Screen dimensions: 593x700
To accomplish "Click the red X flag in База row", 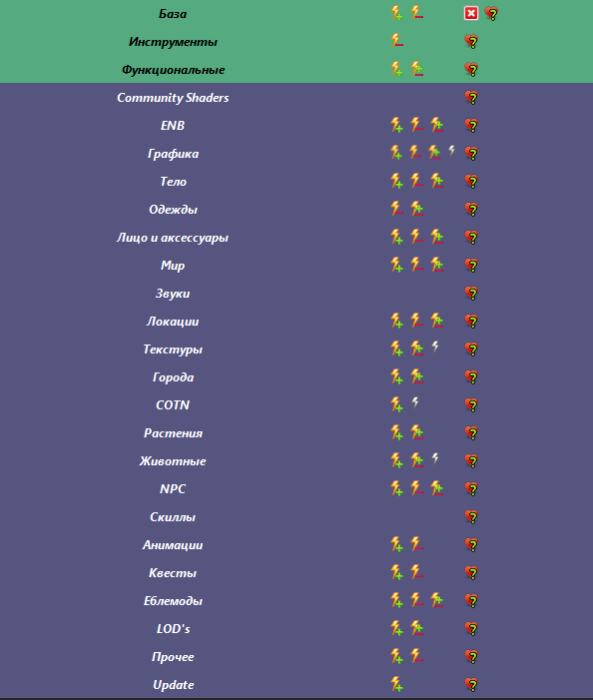I will point(471,13).
